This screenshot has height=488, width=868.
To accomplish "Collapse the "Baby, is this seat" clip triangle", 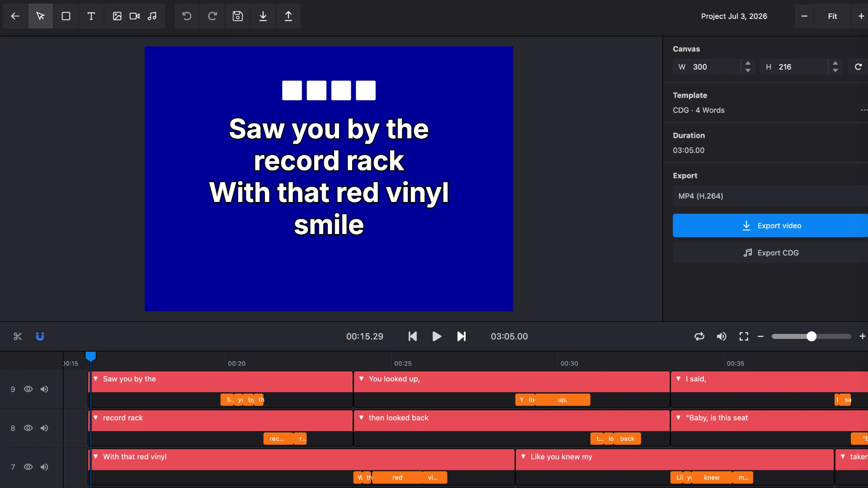I will pos(679,418).
